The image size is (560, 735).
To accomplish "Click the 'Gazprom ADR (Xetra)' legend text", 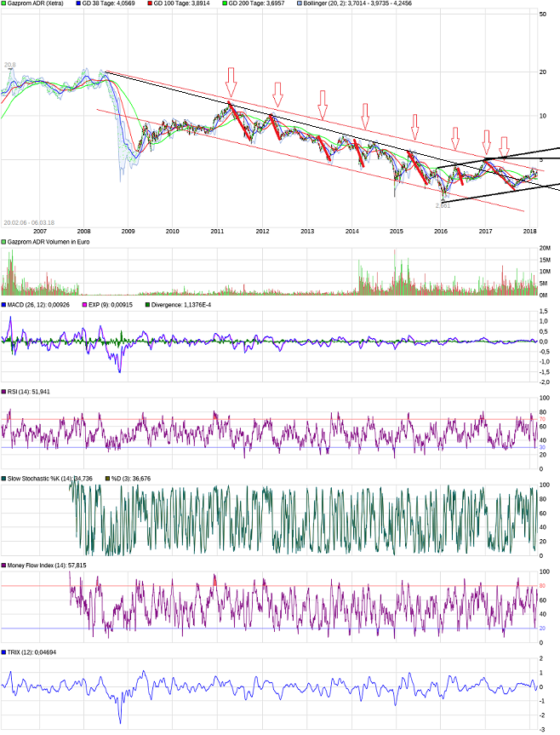I will [36, 3].
